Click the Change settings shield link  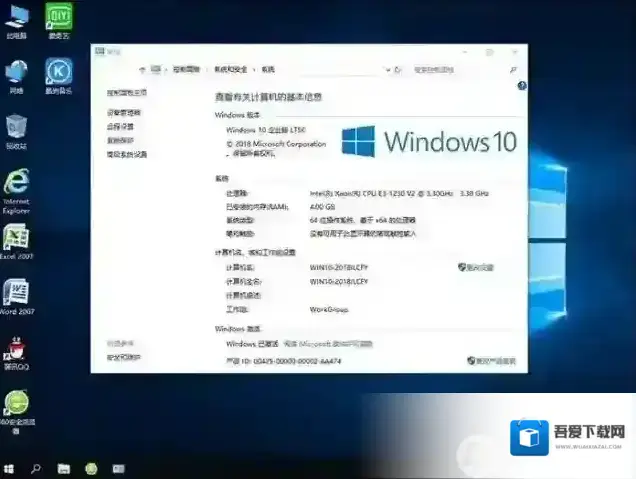tap(477, 267)
